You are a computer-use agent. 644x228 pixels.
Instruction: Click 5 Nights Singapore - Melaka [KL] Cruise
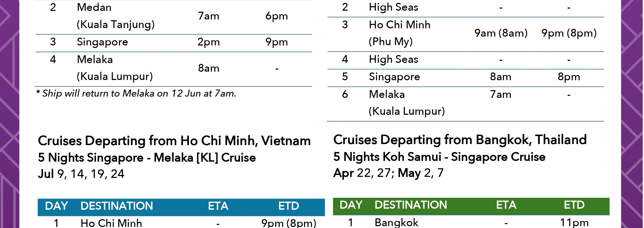[x=147, y=158]
